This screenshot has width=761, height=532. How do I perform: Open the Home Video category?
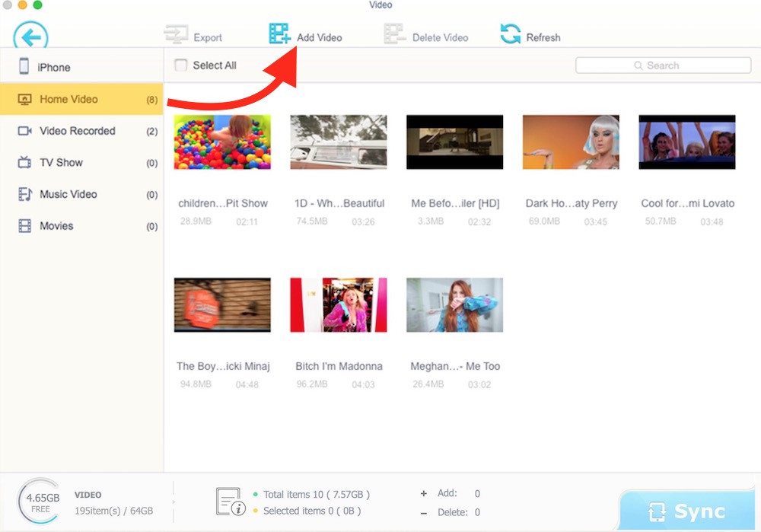click(81, 99)
